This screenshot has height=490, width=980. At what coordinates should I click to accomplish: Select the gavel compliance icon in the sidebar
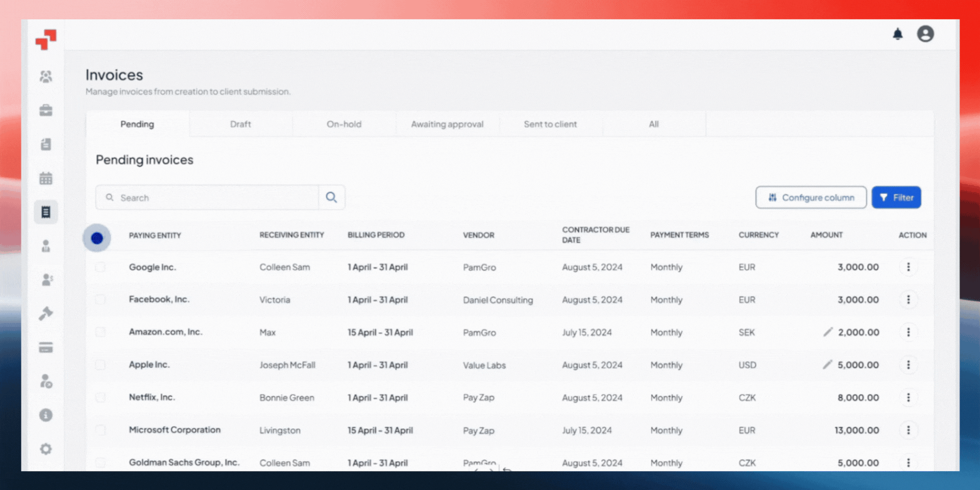click(x=46, y=313)
